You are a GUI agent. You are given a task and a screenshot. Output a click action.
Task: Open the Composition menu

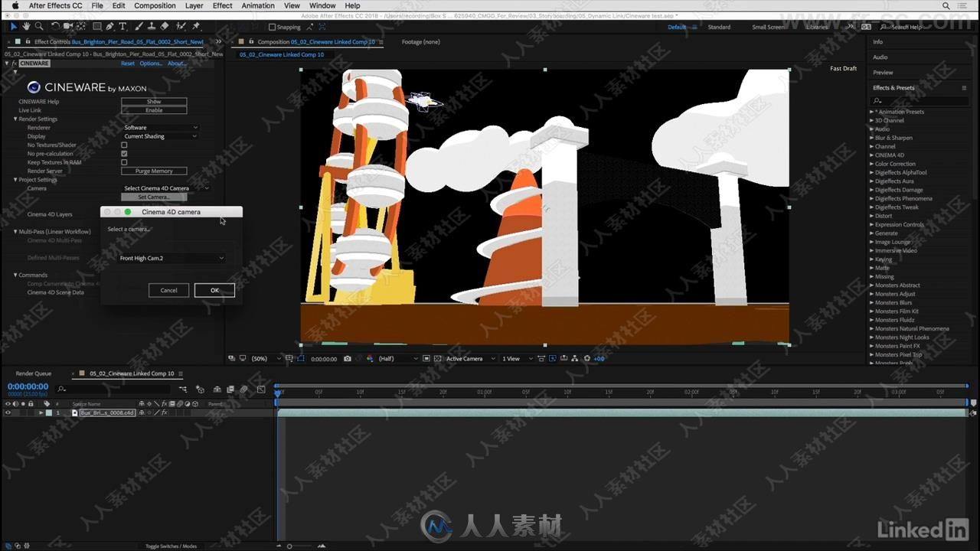(155, 5)
